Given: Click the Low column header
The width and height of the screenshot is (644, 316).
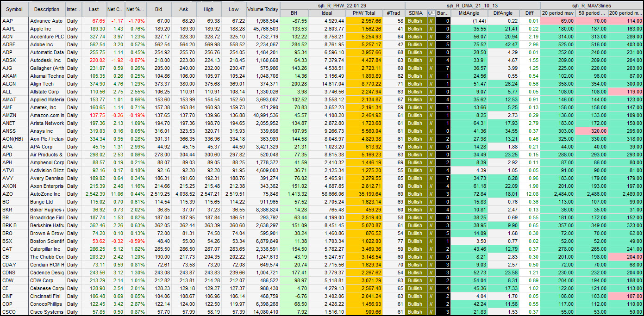Looking at the screenshot, I should [x=234, y=9].
